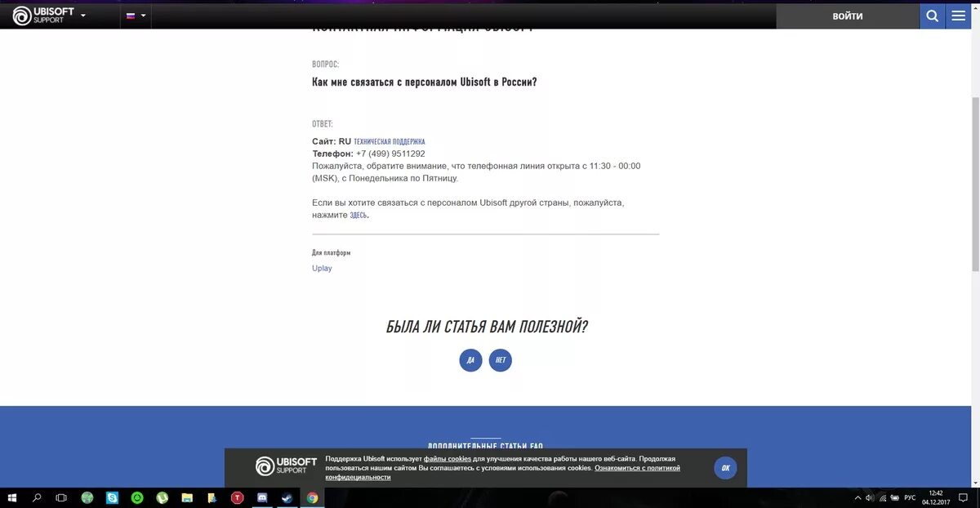This screenshot has width=980, height=508.
Task: Expand the Ubisoft Support dropdown arrow
Action: 83,16
